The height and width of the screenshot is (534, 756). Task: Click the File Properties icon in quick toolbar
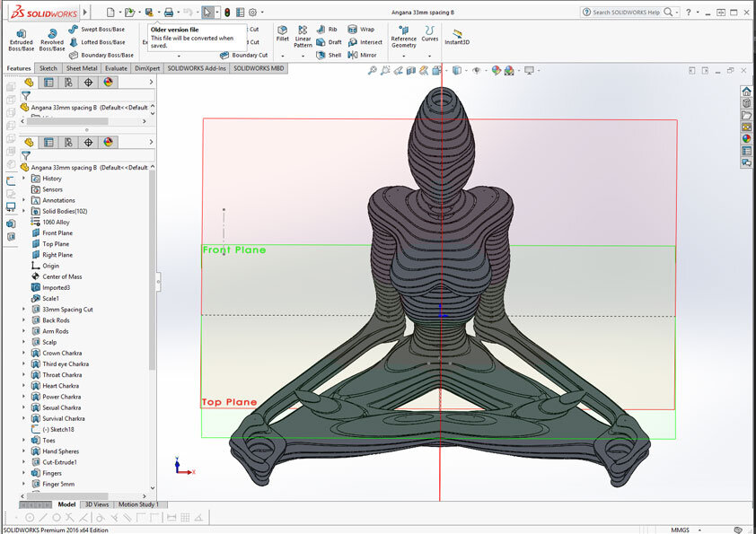240,13
